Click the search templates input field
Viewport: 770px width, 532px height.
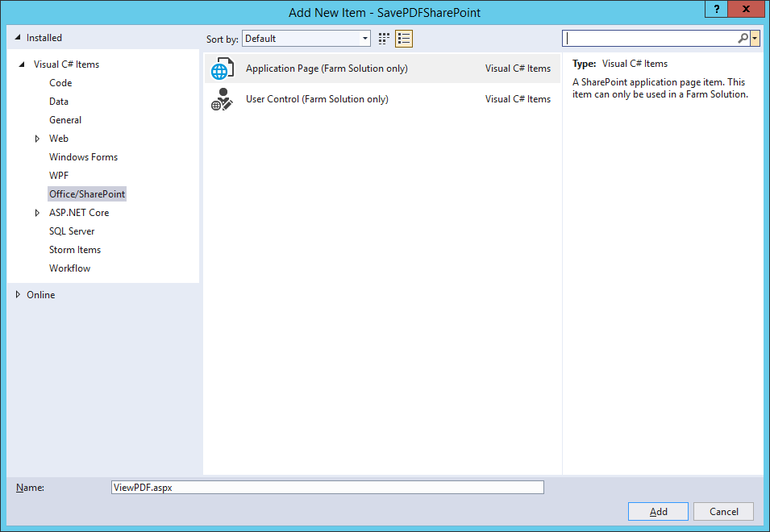click(651, 38)
